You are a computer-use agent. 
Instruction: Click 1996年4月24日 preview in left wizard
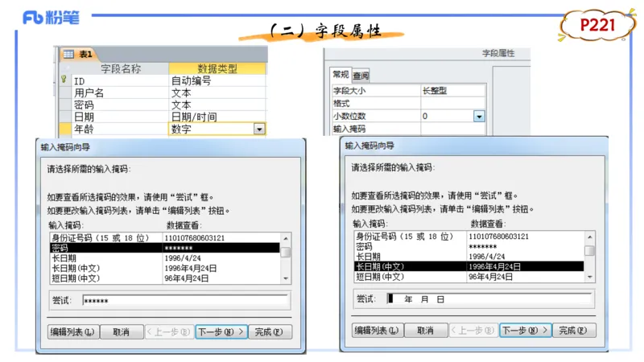pyautogui.click(x=190, y=268)
